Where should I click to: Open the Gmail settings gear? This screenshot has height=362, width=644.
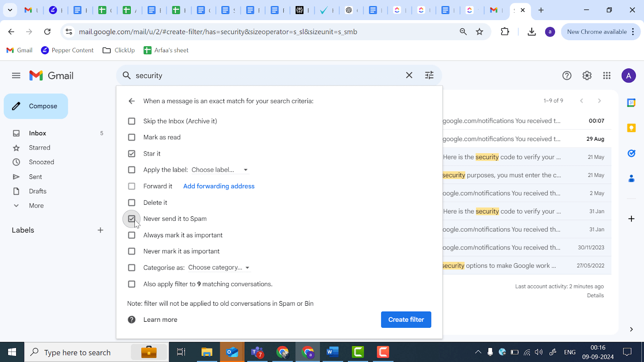pos(586,75)
